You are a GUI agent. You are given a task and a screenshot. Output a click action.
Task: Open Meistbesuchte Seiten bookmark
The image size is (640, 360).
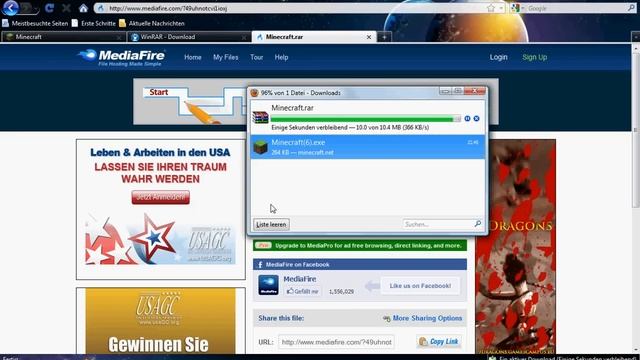35,23
